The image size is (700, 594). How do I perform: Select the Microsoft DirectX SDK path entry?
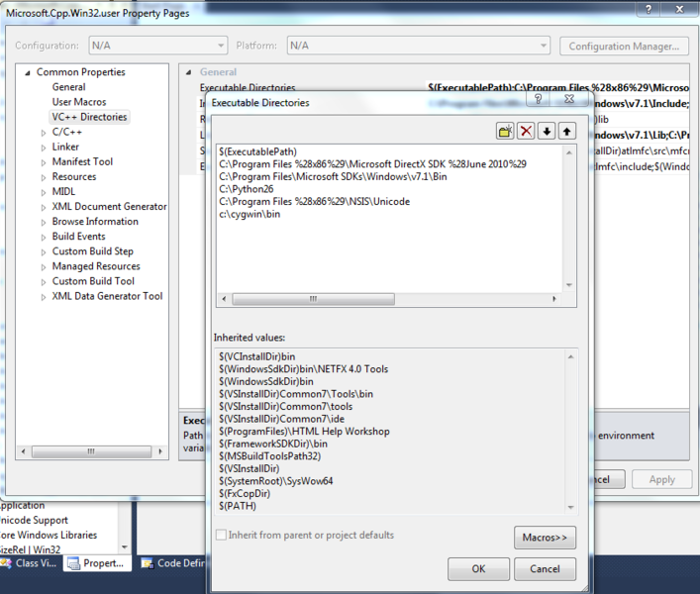(x=372, y=164)
